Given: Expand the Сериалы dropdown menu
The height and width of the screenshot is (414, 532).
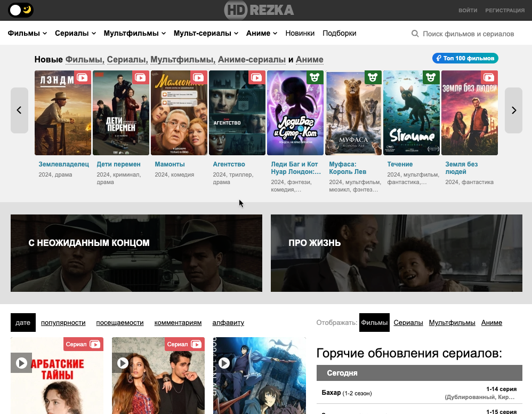Looking at the screenshot, I should pyautogui.click(x=75, y=33).
